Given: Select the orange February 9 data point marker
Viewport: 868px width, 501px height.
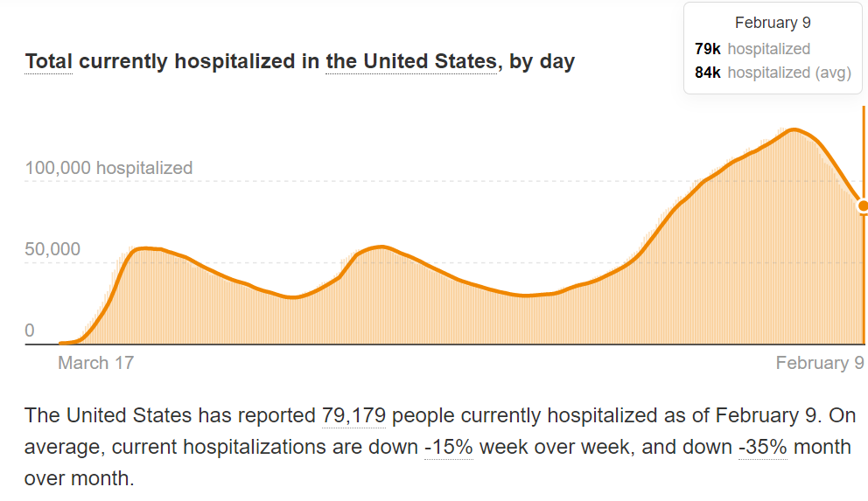Looking at the screenshot, I should click(x=863, y=206).
